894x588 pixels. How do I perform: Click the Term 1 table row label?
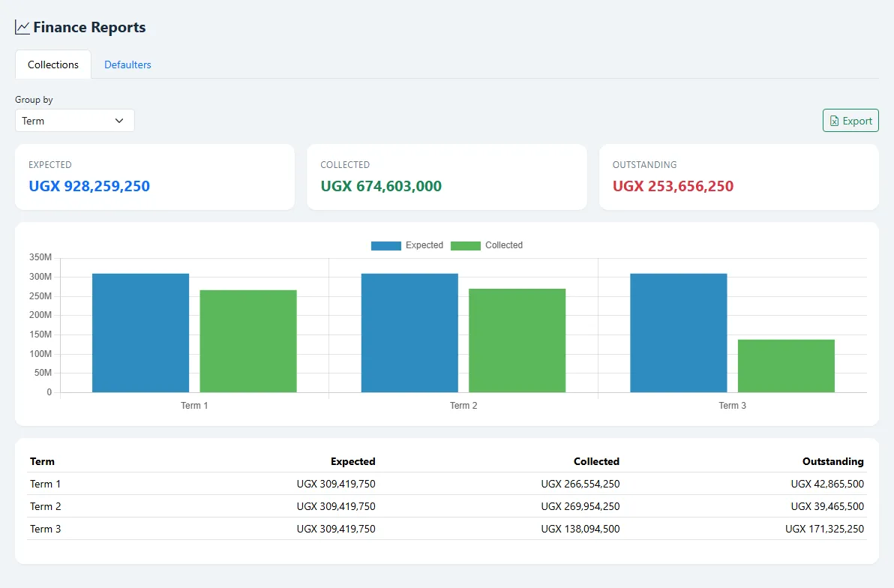coord(45,484)
